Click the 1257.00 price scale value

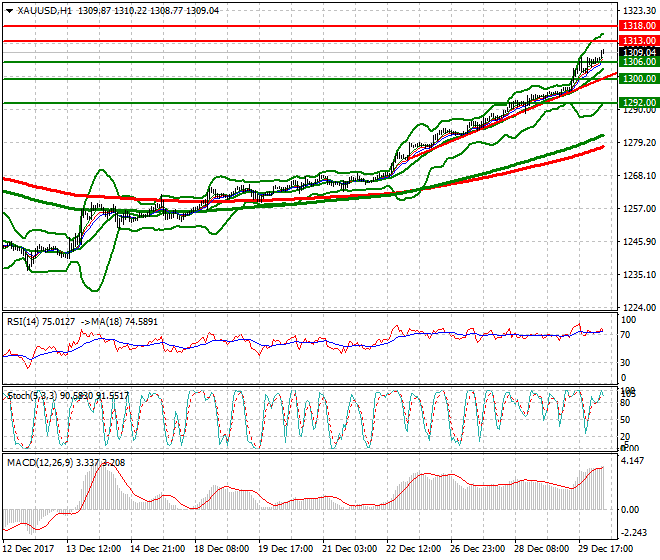pos(639,208)
